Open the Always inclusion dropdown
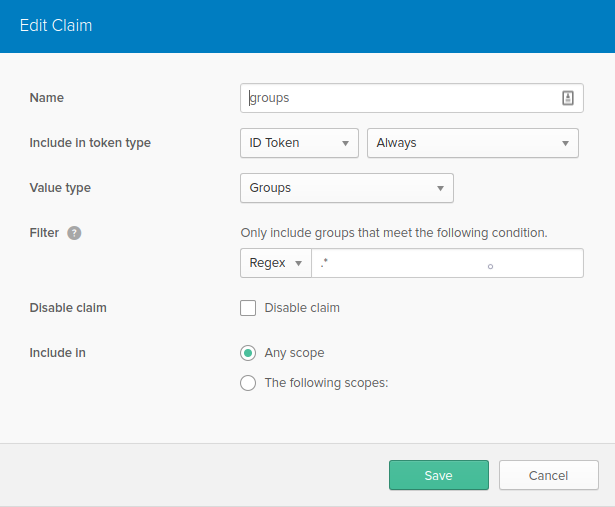 [472, 143]
